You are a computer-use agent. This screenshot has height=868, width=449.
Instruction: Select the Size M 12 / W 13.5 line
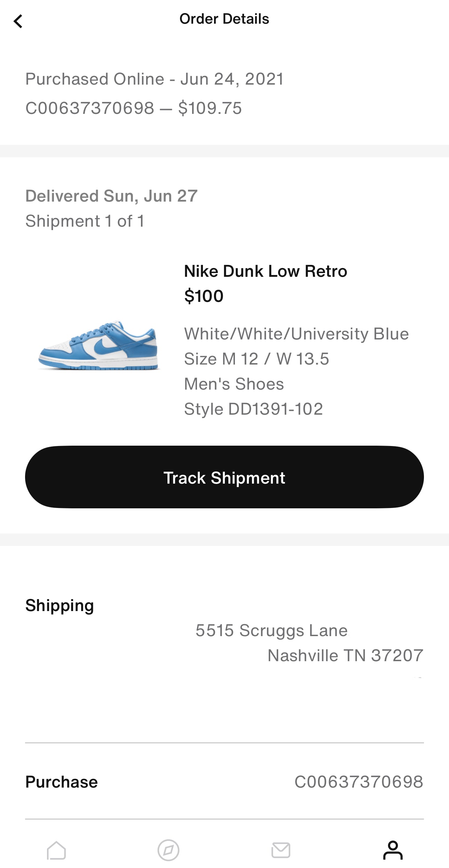(x=257, y=359)
